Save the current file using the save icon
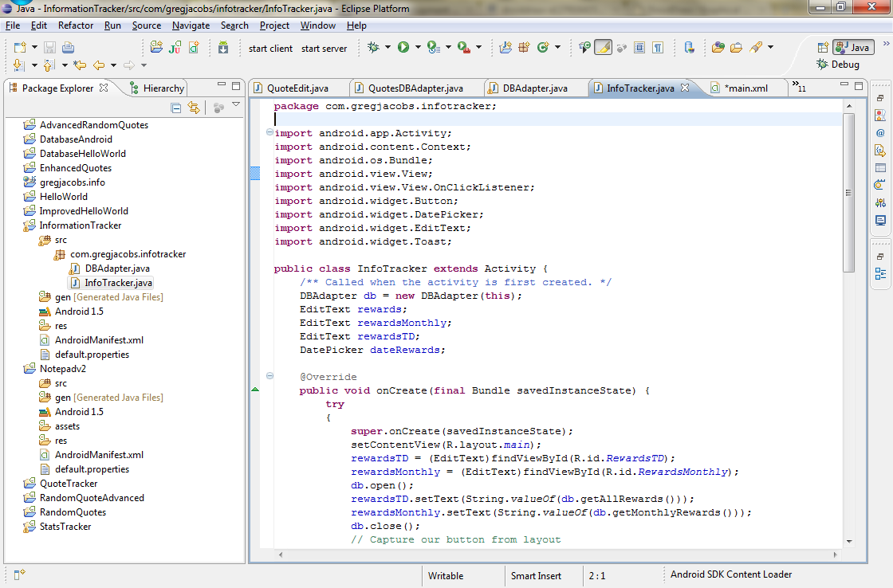The image size is (893, 588). pyautogui.click(x=49, y=49)
